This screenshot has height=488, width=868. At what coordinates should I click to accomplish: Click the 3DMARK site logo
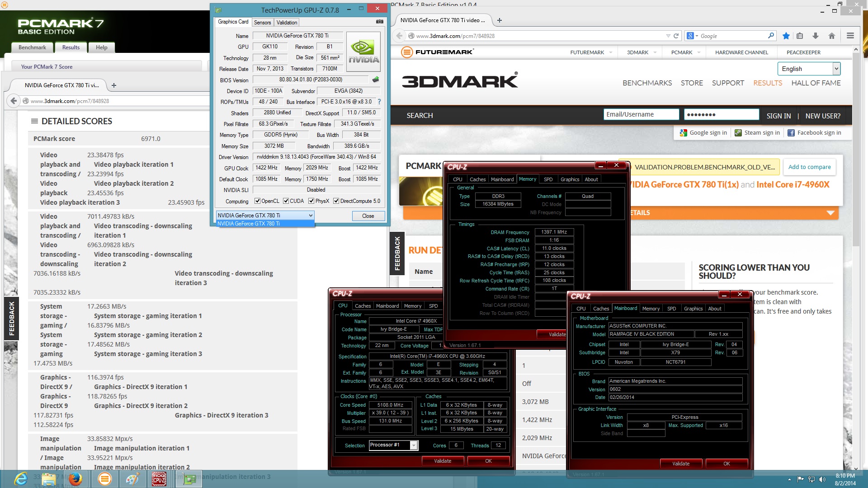coord(460,81)
